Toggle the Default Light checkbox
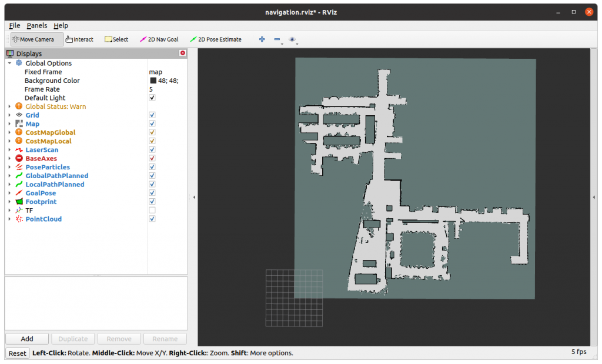Viewport: 602px width, 364px height. [x=152, y=98]
